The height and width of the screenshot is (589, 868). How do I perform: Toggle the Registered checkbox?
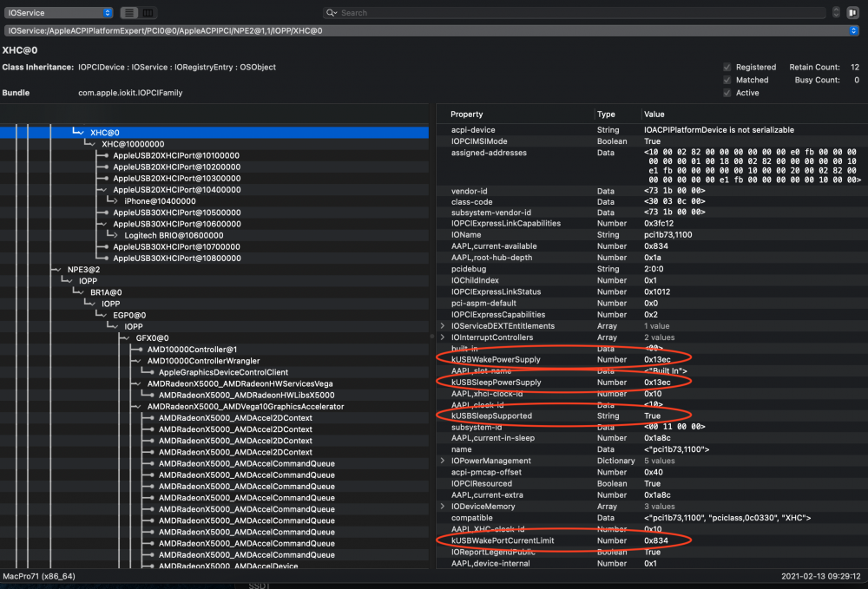point(727,67)
